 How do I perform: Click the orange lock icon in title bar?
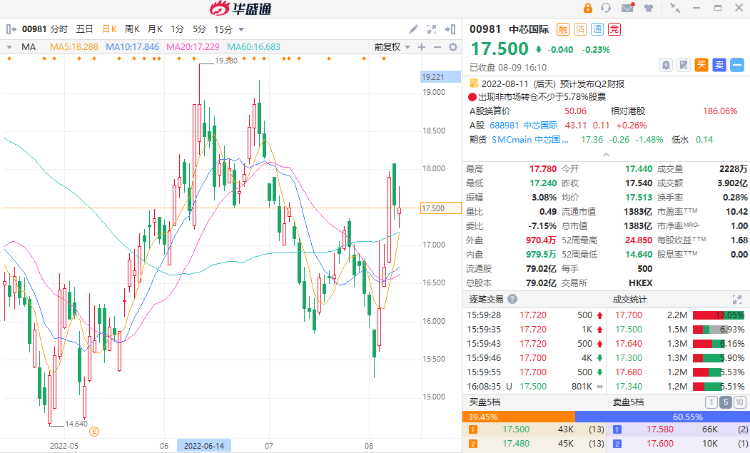(x=588, y=8)
